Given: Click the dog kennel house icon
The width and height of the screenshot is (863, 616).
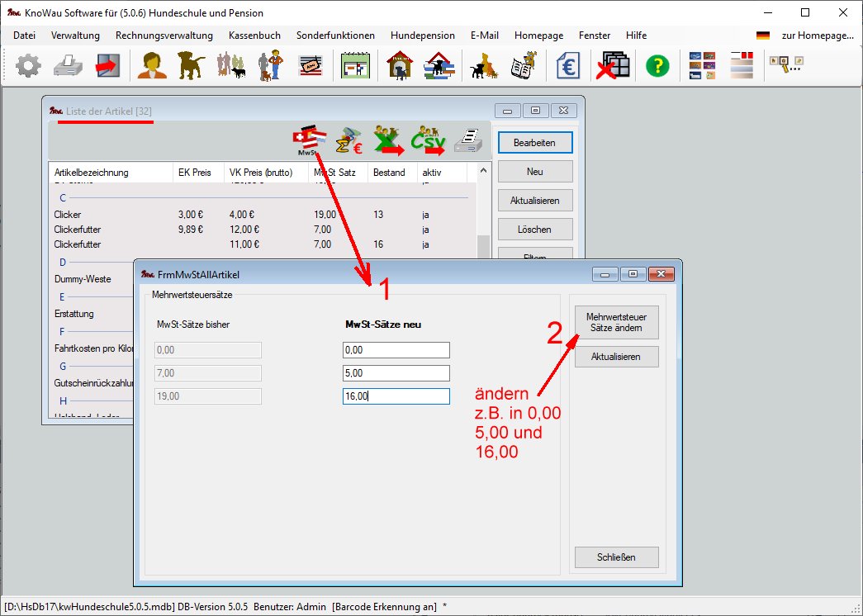Looking at the screenshot, I should click(401, 66).
